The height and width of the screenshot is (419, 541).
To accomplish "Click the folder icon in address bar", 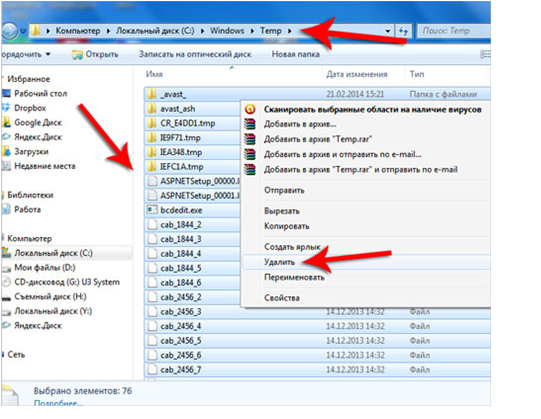I will [35, 31].
